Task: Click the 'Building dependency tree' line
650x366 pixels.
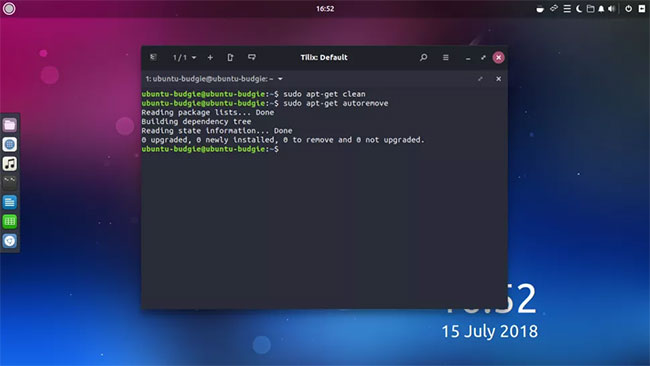Action: point(196,121)
